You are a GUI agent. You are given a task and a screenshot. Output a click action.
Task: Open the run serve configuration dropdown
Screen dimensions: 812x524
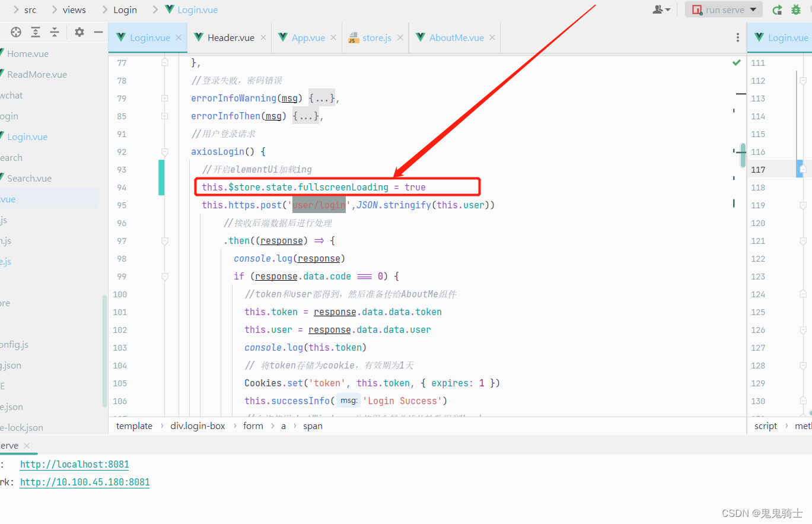(x=723, y=9)
